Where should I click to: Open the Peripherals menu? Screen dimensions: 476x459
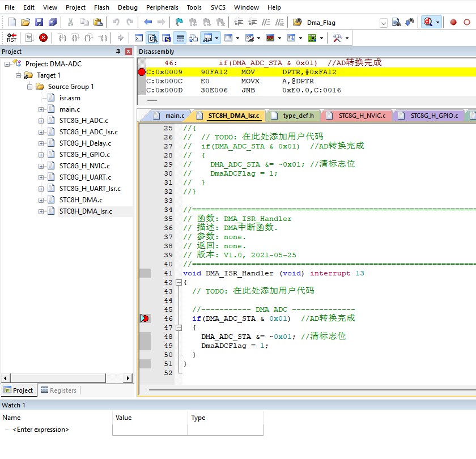[x=162, y=7]
